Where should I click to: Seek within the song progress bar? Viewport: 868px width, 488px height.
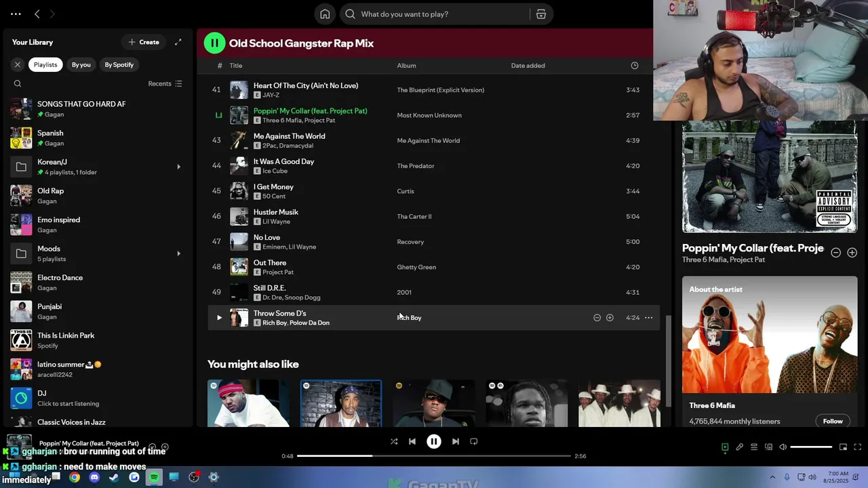434,456
